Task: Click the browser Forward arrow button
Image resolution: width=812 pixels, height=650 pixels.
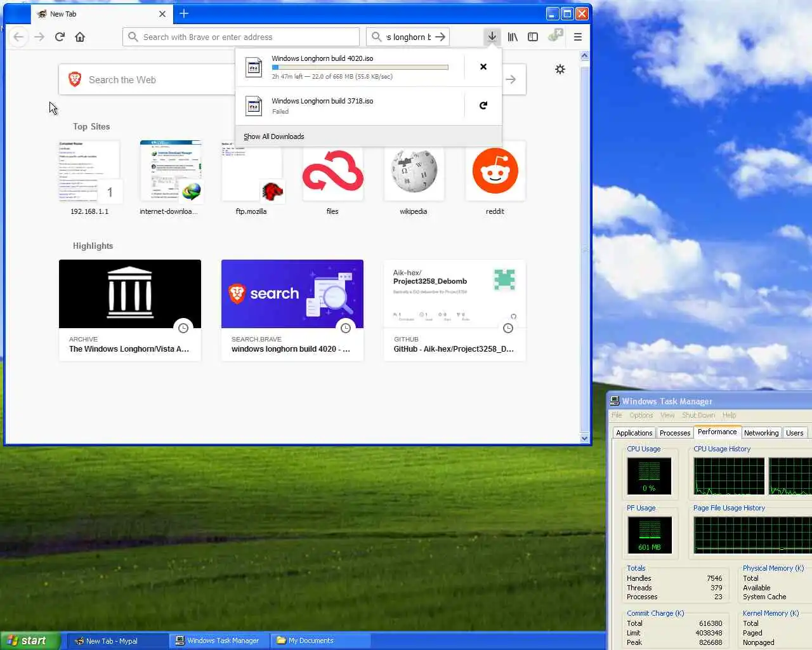Action: click(x=39, y=37)
